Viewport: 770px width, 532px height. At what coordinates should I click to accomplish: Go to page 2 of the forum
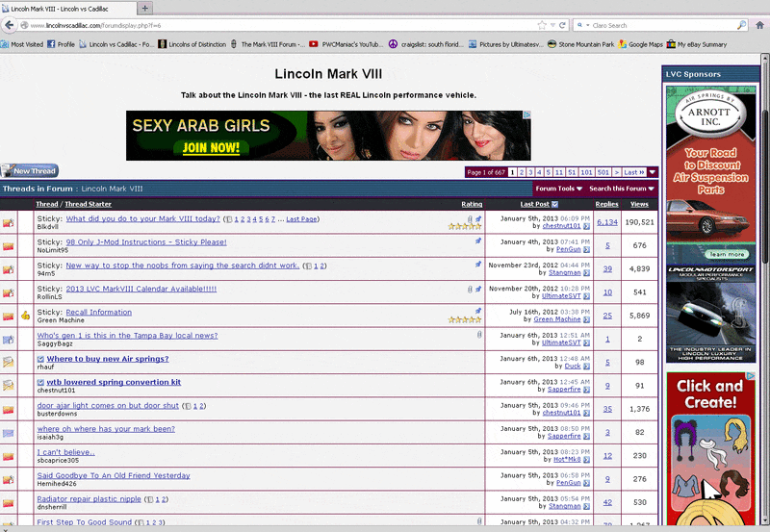(522, 172)
